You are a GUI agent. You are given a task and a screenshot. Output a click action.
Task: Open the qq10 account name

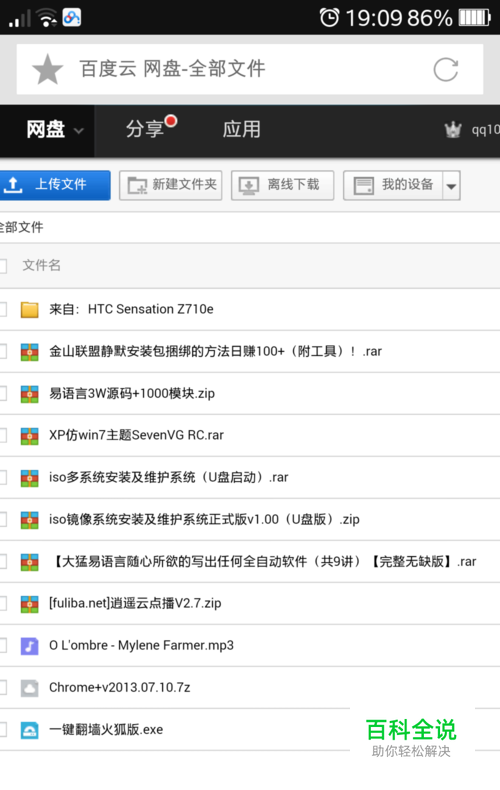click(x=485, y=130)
